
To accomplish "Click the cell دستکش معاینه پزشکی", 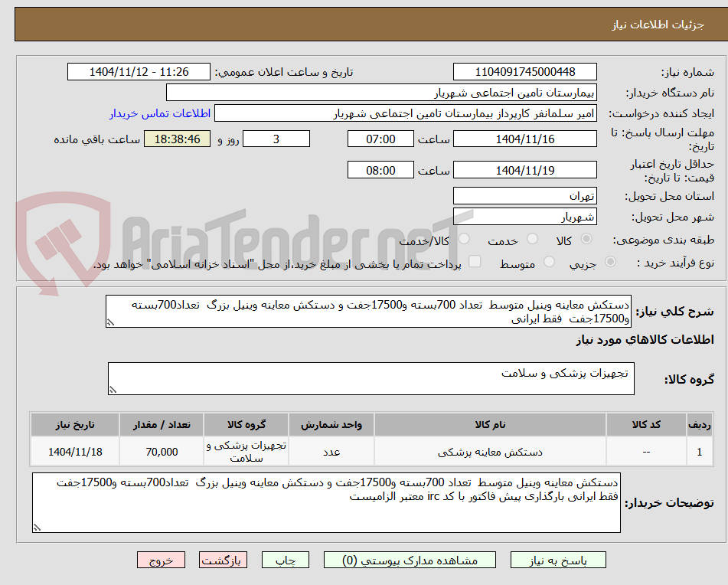I will 490,452.
